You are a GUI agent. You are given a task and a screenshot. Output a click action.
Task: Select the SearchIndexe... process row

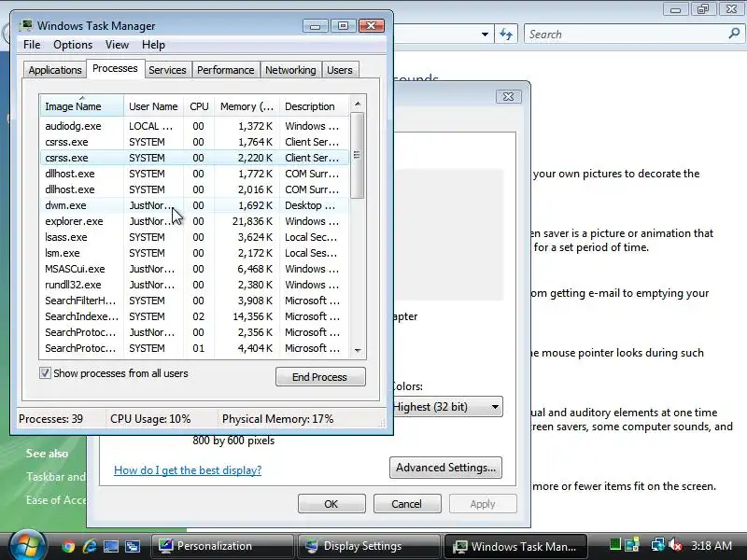tap(194, 316)
